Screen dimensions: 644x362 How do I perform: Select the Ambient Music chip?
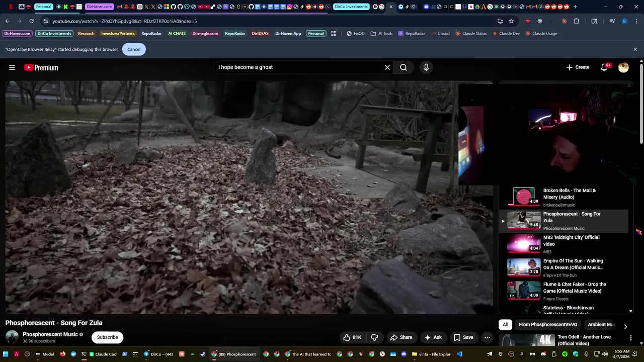click(x=601, y=325)
